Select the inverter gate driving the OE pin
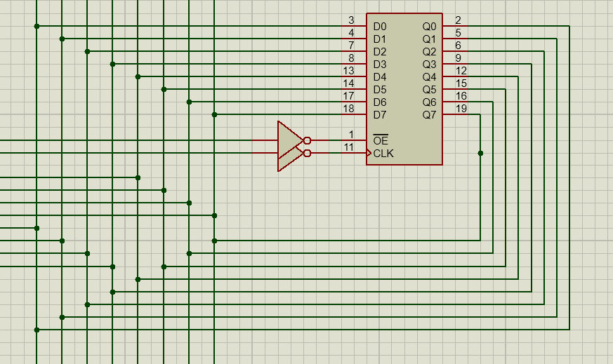Image resolution: width=613 pixels, height=364 pixels. click(288, 137)
